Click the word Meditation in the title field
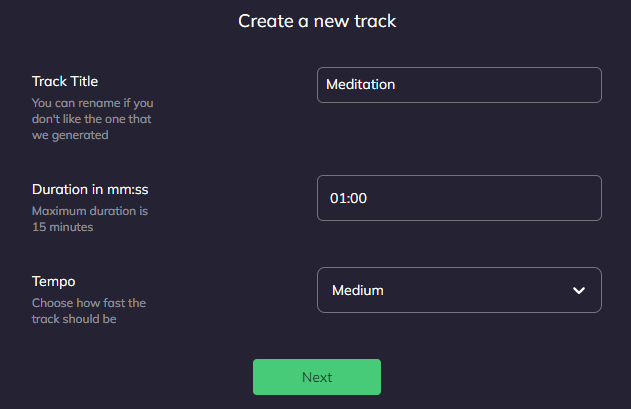 click(x=361, y=85)
